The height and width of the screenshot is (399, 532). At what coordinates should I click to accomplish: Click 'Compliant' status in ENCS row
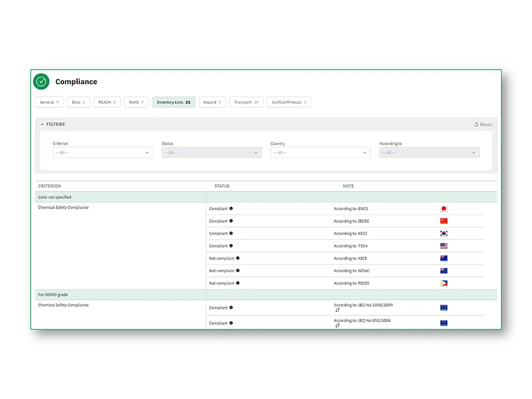[218, 209]
